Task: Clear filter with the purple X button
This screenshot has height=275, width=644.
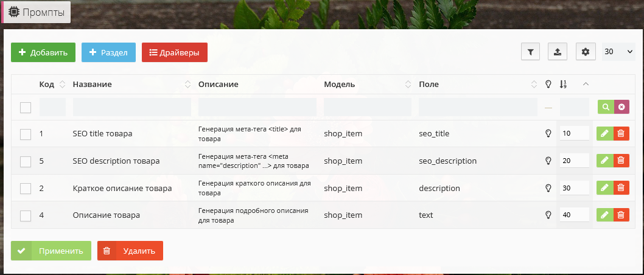Action: coord(621,106)
